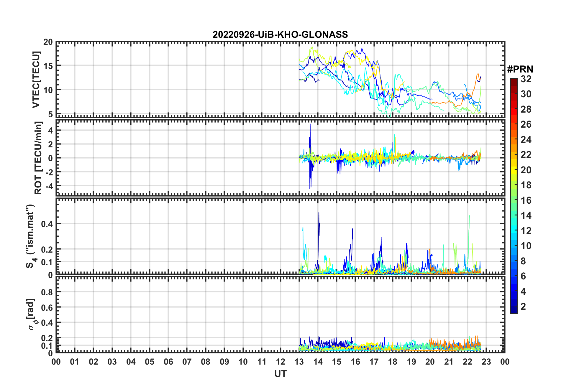Viewport: 561px width, 392px height.
Task: Click the ROT axis tick label 2
Action: (51, 144)
